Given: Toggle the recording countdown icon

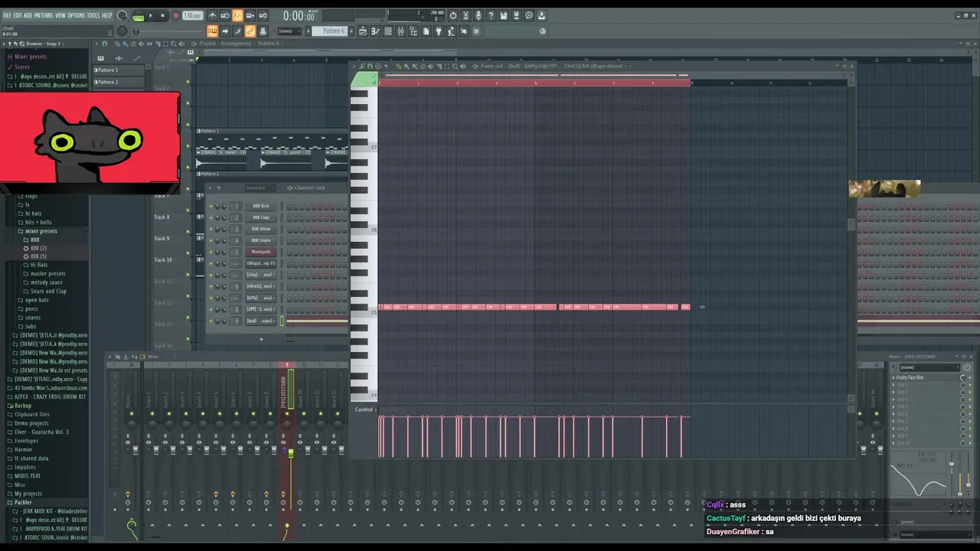Looking at the screenshot, I should tap(237, 15).
